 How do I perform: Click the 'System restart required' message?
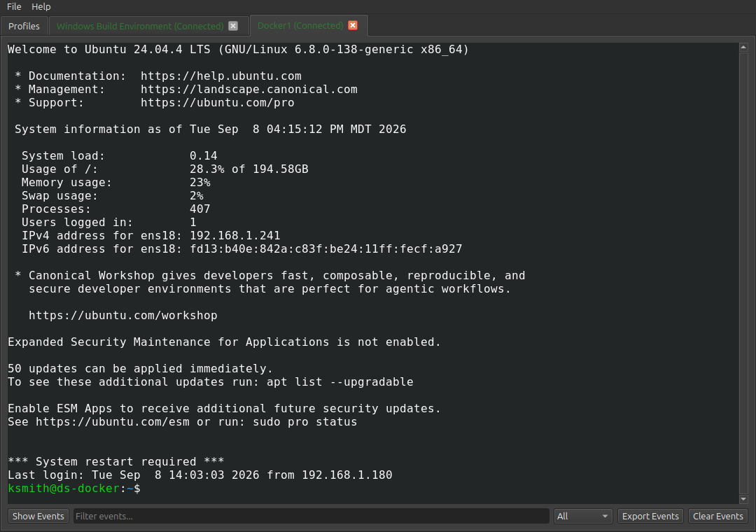[115, 462]
